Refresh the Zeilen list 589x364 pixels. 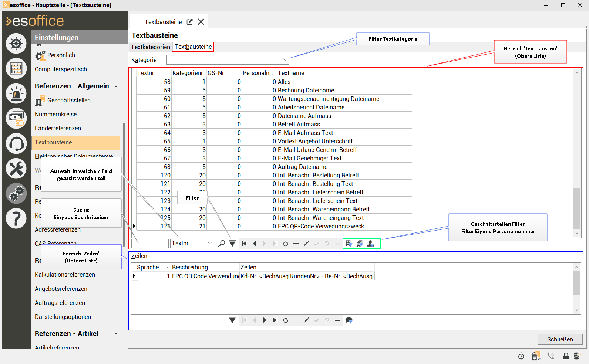pyautogui.click(x=286, y=320)
